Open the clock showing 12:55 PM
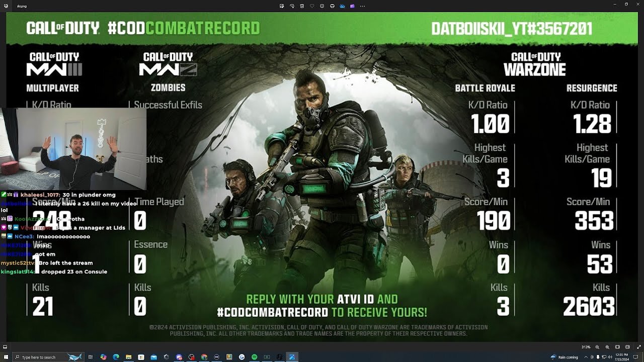Viewport: 644px width, 362px height. coord(622,357)
